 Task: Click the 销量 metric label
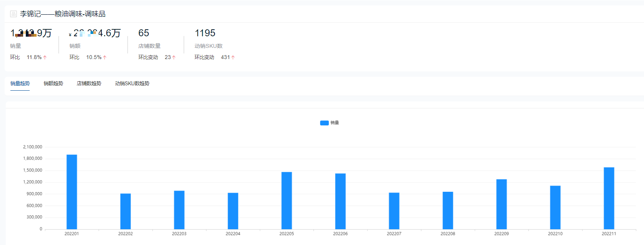pos(15,46)
